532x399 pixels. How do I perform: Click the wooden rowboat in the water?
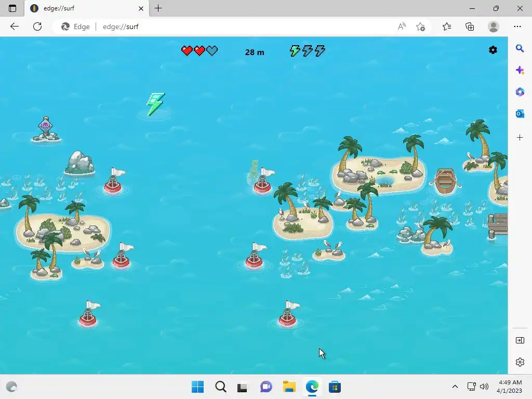point(445,181)
